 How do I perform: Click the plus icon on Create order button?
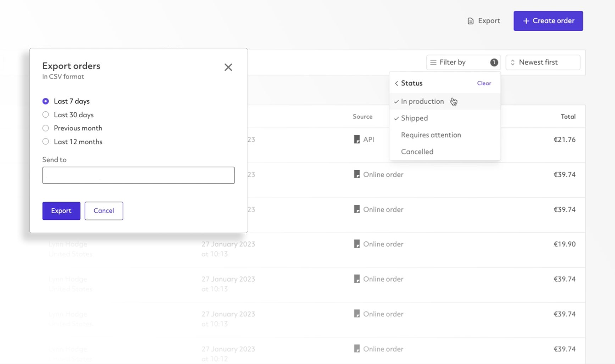click(526, 21)
